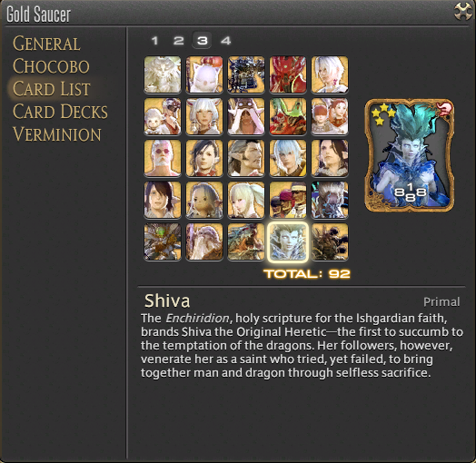
Task: Open the Card Decks section
Action: coord(60,112)
